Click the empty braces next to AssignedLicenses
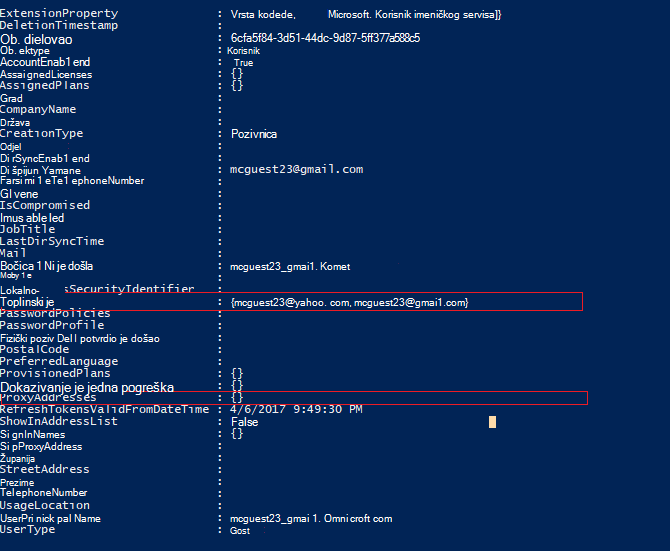The height and width of the screenshot is (551, 670). pos(237,73)
